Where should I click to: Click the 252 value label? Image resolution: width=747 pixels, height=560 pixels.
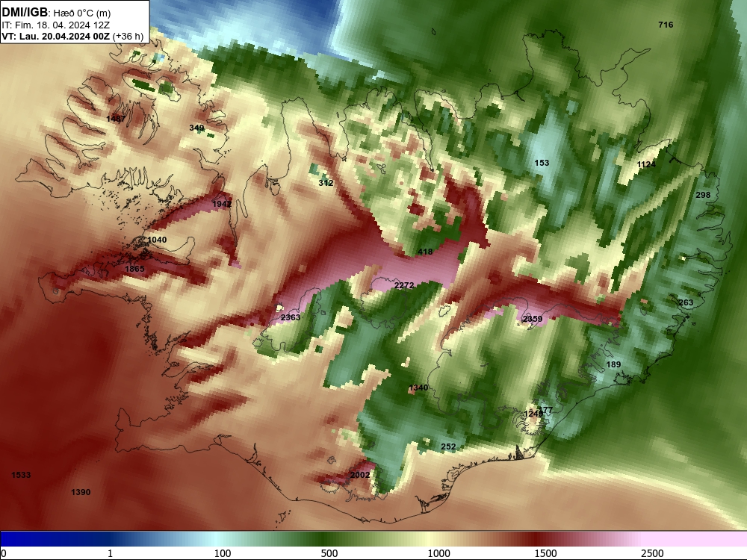pyautogui.click(x=448, y=447)
